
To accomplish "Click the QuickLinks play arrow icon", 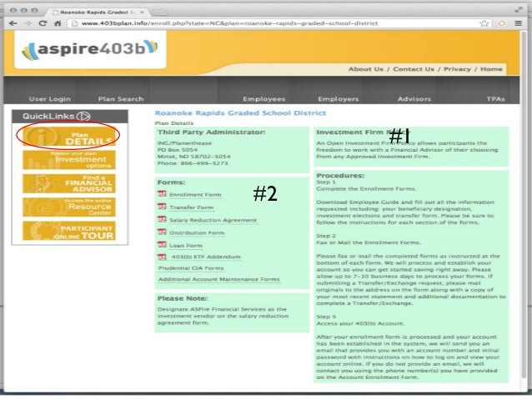I will (x=83, y=117).
